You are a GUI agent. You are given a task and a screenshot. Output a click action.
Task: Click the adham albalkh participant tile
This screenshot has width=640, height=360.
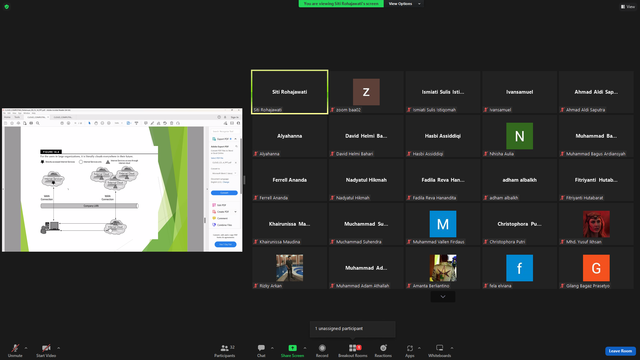[519, 180]
